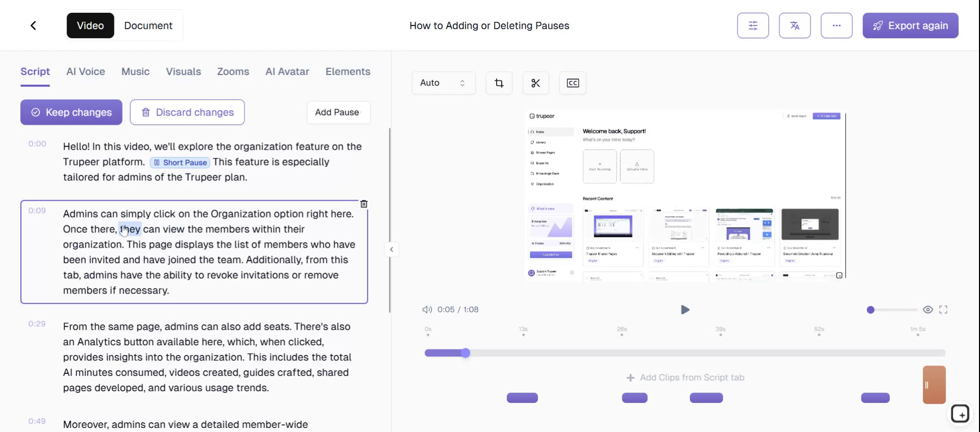
Task: Click the 'Add Clips from Script tab' text
Action: [692, 377]
